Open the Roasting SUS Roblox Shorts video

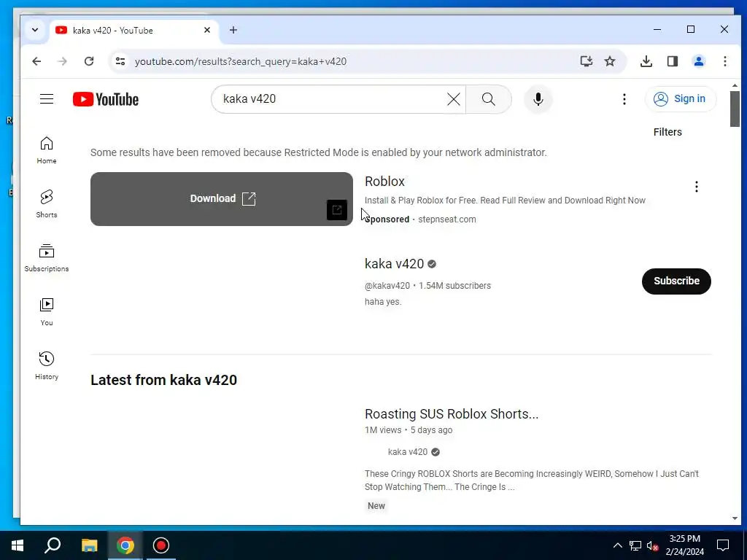(452, 414)
